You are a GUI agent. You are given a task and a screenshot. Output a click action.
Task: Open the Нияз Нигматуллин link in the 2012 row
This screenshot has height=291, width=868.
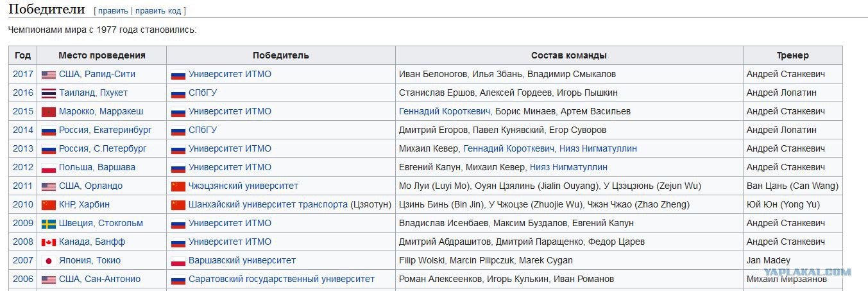(568, 167)
